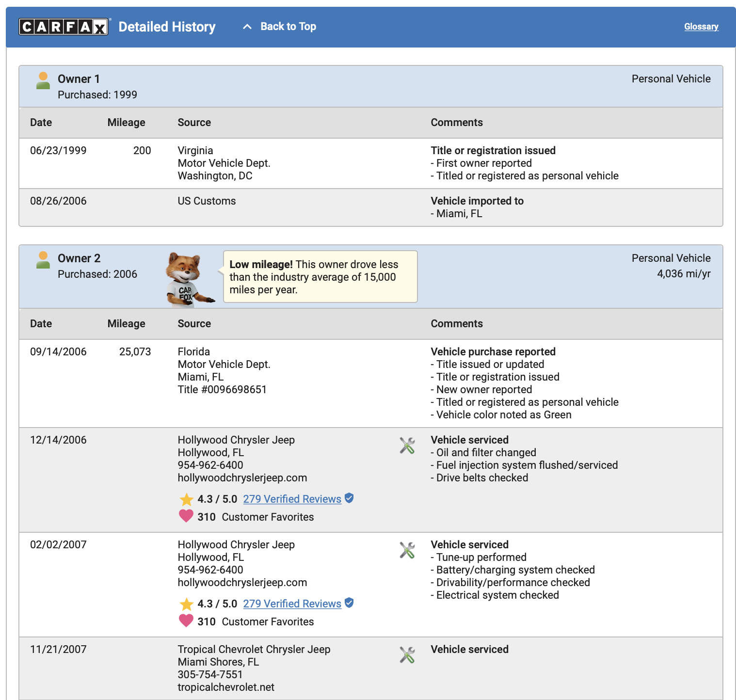Click the star rating icon in 12/14/2006 row

pyautogui.click(x=186, y=499)
